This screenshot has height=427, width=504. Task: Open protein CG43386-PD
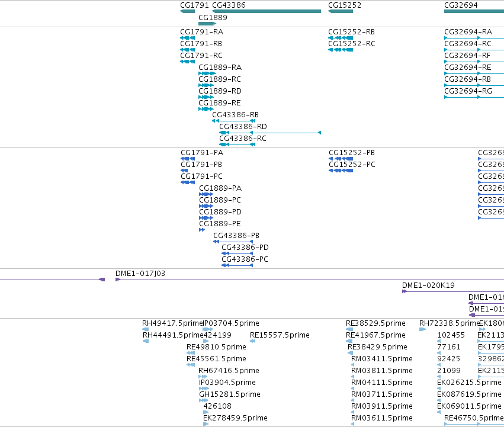point(245,248)
